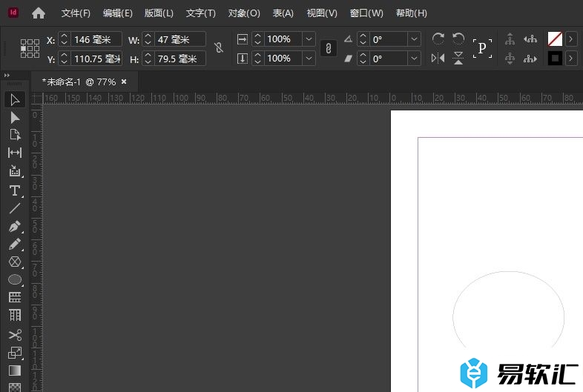Open the 表(A) menu

(283, 13)
